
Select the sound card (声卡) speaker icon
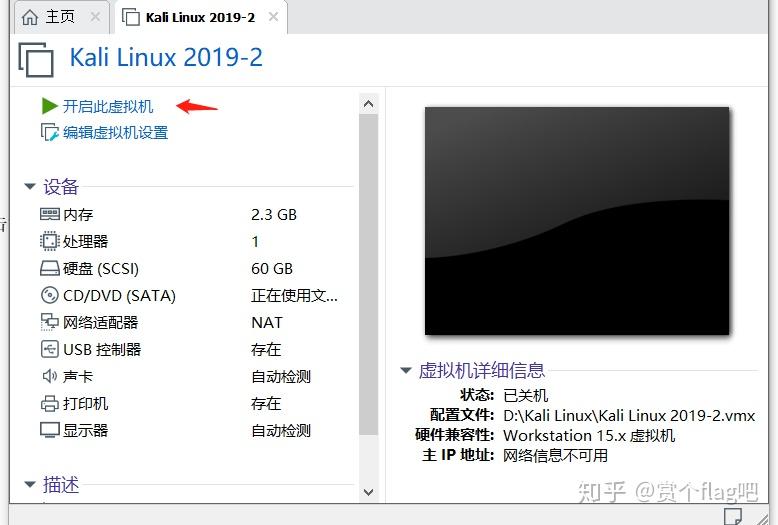[x=50, y=376]
